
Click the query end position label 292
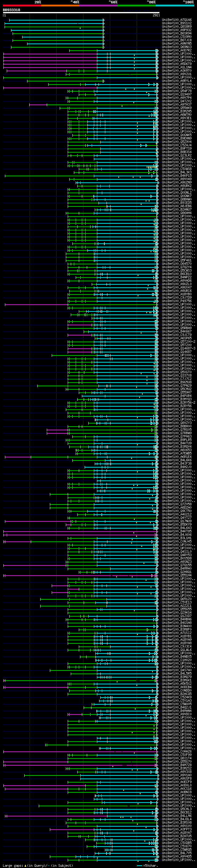[155, 15]
